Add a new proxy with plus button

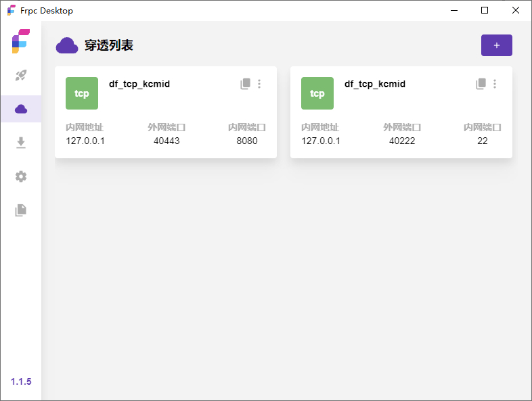coord(496,45)
